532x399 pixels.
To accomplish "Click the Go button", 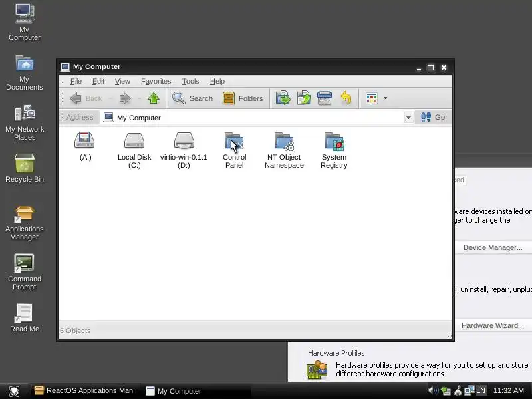I will [433, 118].
